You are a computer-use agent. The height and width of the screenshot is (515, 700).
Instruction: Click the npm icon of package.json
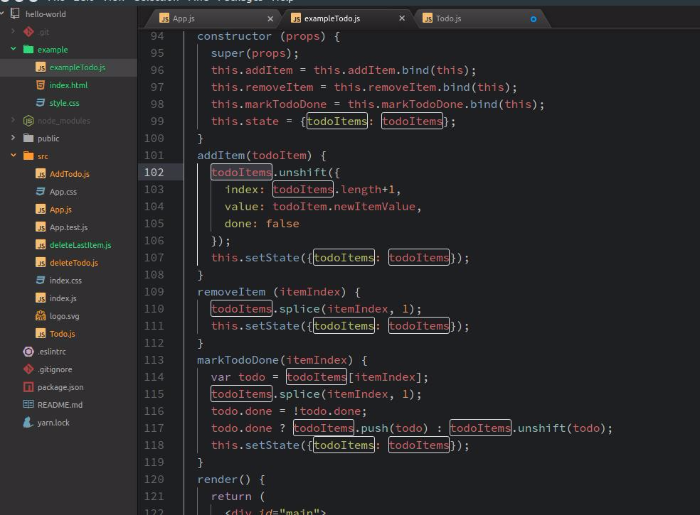[x=28, y=387]
